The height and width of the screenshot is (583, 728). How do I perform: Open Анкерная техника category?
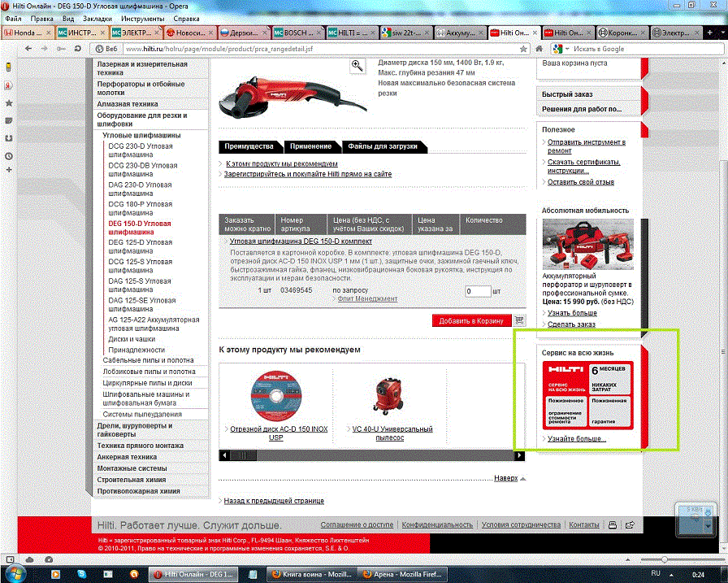point(127,457)
